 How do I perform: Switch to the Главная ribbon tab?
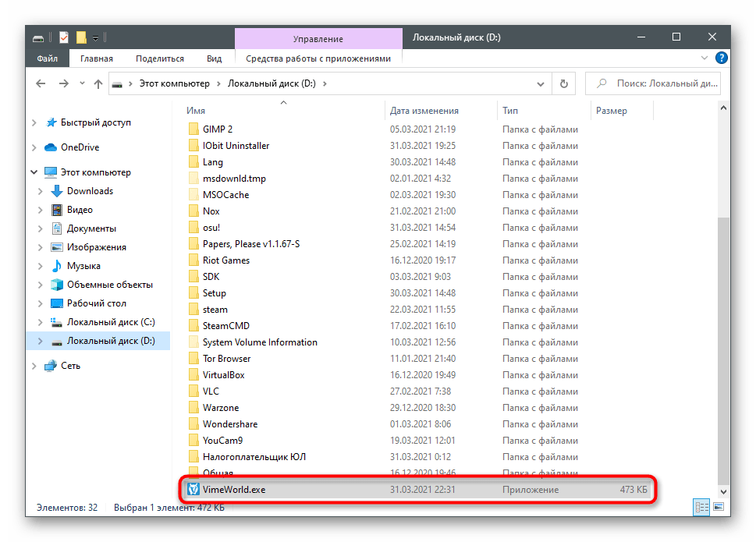[97, 58]
